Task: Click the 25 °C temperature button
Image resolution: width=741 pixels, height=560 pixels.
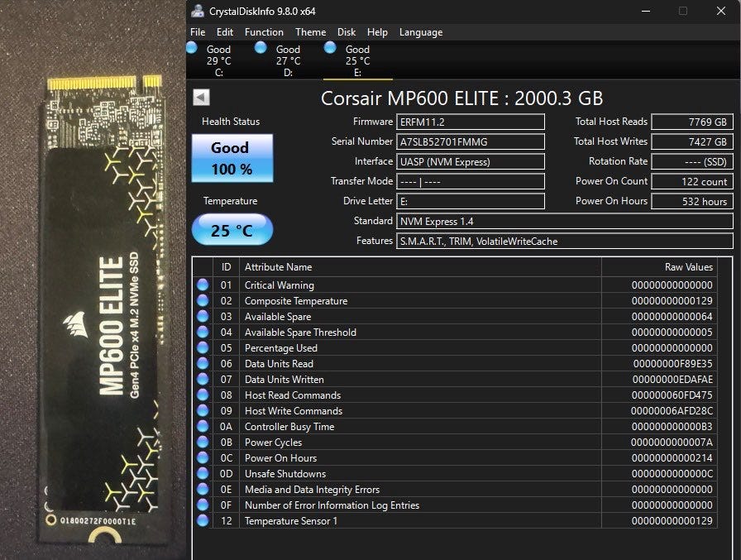Action: tap(232, 230)
